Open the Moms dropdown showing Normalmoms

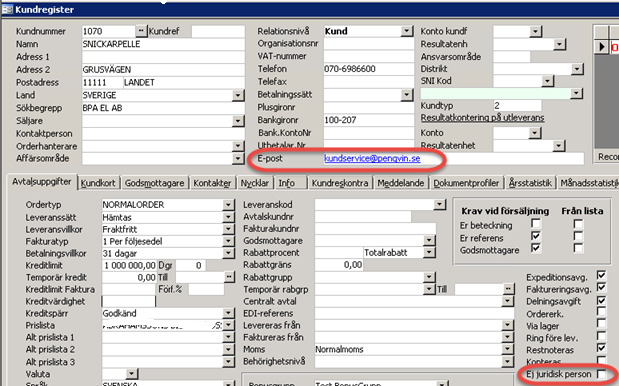[x=508, y=349]
